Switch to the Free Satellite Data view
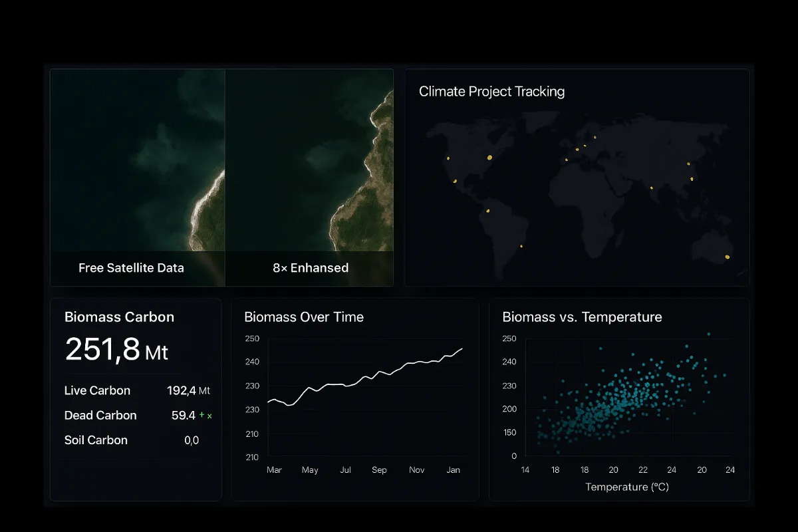 pos(131,268)
